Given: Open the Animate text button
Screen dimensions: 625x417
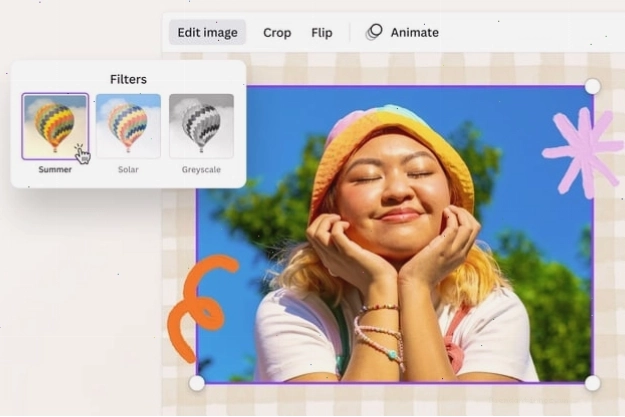Looking at the screenshot, I should [x=415, y=32].
